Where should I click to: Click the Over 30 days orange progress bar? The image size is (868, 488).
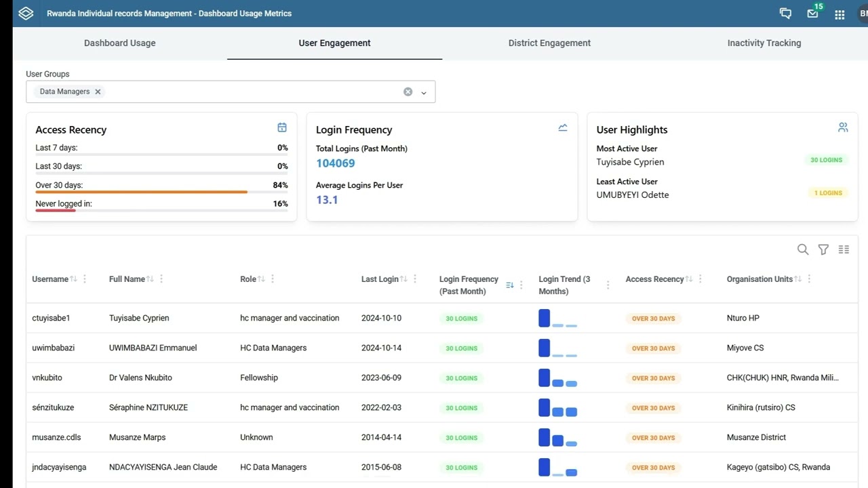tap(141, 192)
